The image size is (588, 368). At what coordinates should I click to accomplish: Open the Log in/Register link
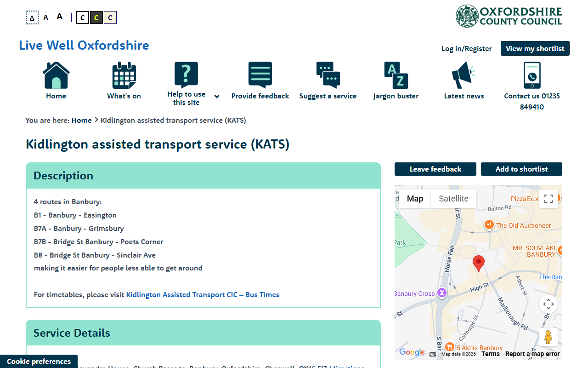click(x=466, y=49)
